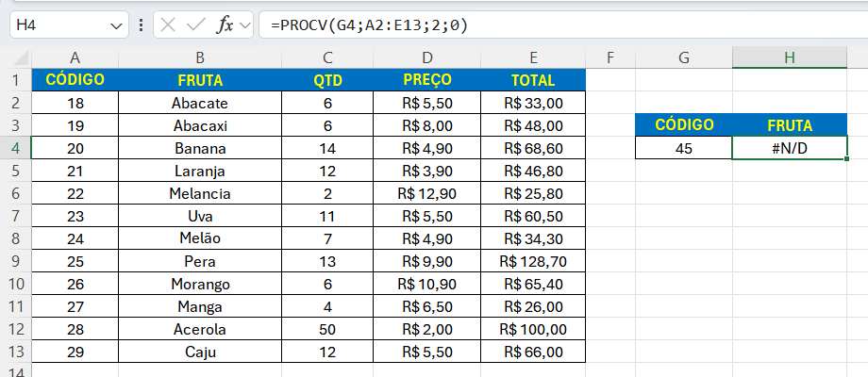Click the Cancel (X) formula entry icon
Viewport: 868px width, 377px height.
click(x=168, y=25)
